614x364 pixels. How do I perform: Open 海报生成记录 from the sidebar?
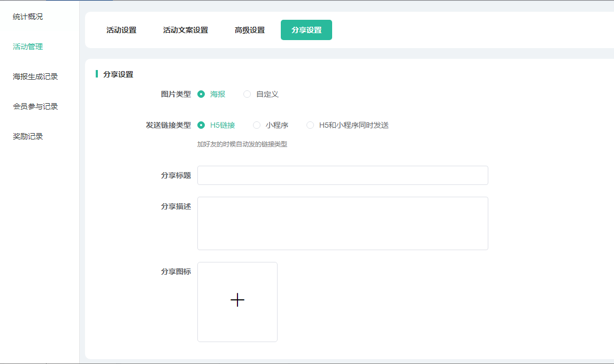point(35,76)
